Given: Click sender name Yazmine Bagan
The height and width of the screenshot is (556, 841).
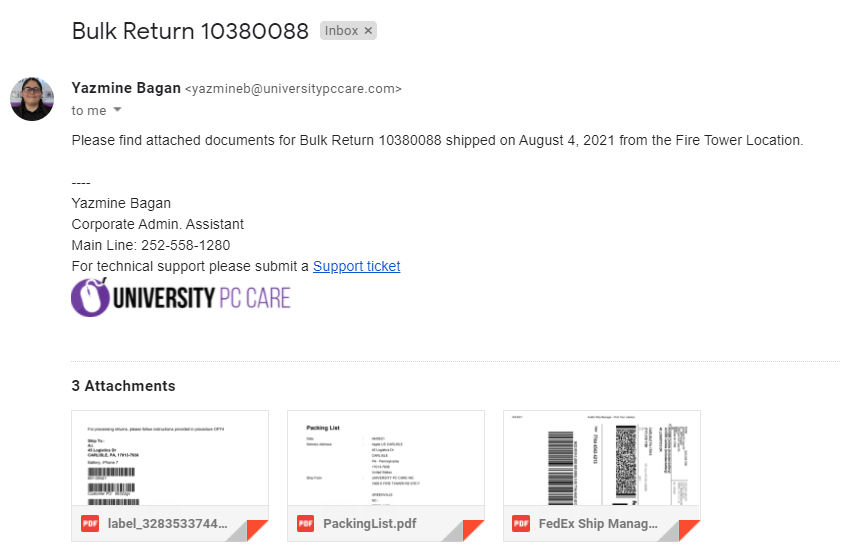Looking at the screenshot, I should pos(125,87).
